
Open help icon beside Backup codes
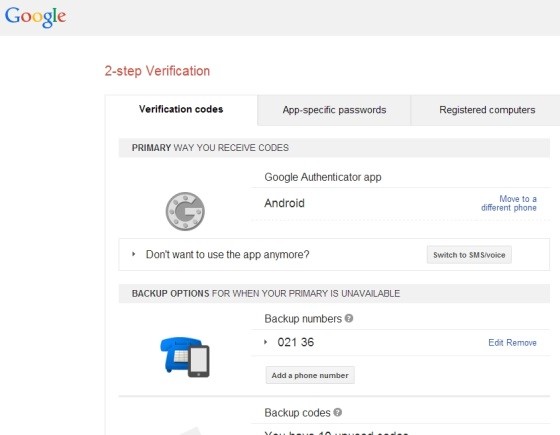tap(338, 412)
